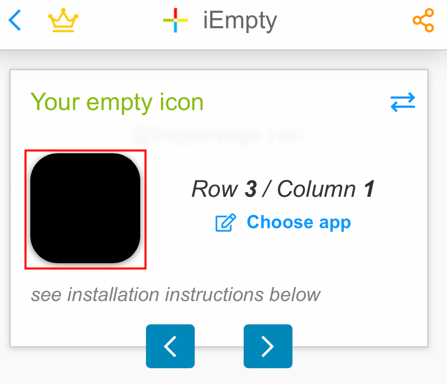Tap the black empty icon preview
The width and height of the screenshot is (447, 384).
click(x=85, y=208)
